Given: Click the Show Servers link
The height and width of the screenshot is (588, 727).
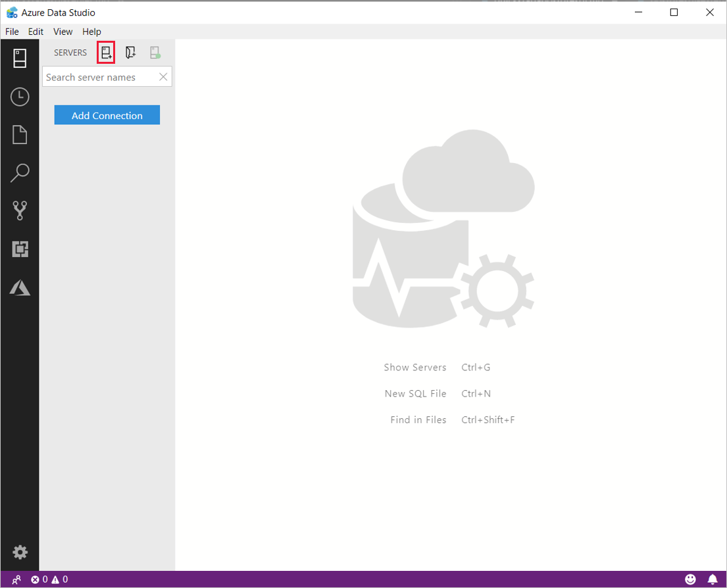Looking at the screenshot, I should pos(415,367).
